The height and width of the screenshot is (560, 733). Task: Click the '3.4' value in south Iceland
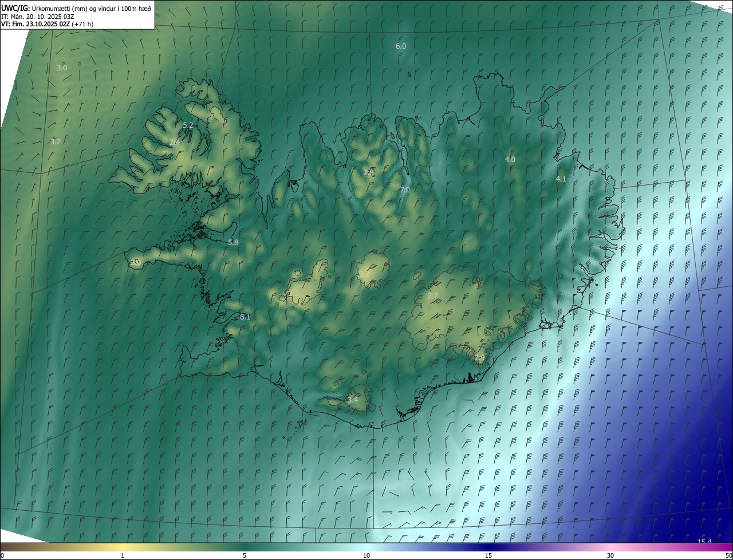(353, 400)
